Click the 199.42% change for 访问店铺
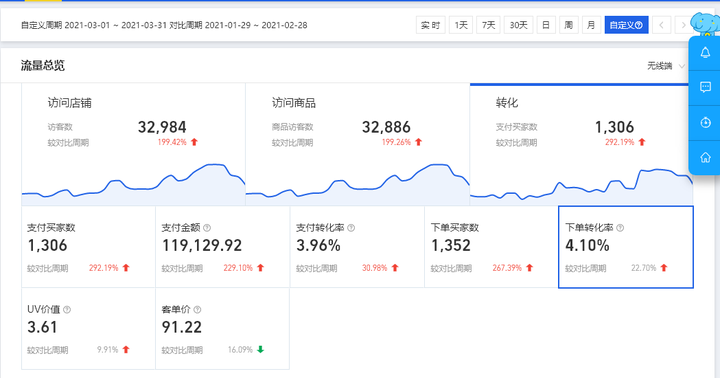The width and height of the screenshot is (720, 378). point(172,142)
